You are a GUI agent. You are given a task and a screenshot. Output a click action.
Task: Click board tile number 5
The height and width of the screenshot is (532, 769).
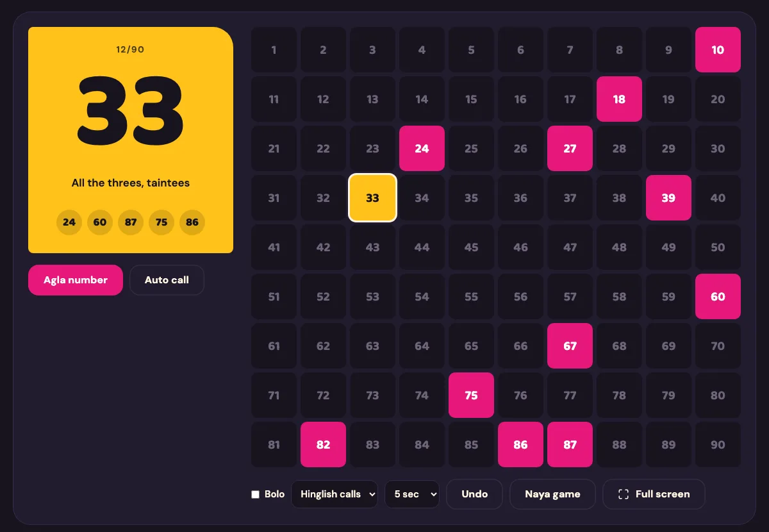(x=471, y=50)
